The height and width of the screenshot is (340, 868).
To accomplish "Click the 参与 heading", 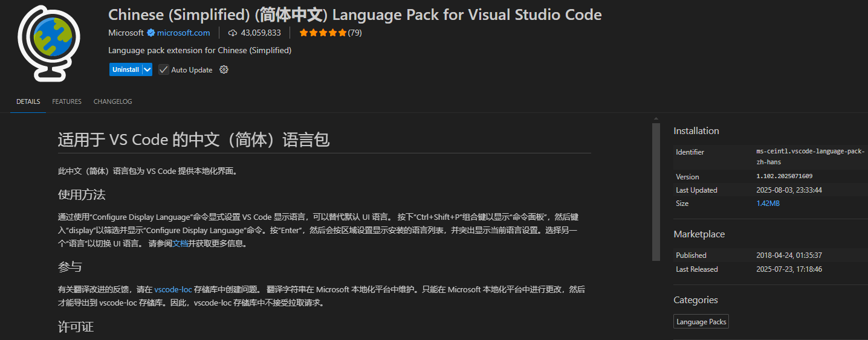I will (x=70, y=267).
